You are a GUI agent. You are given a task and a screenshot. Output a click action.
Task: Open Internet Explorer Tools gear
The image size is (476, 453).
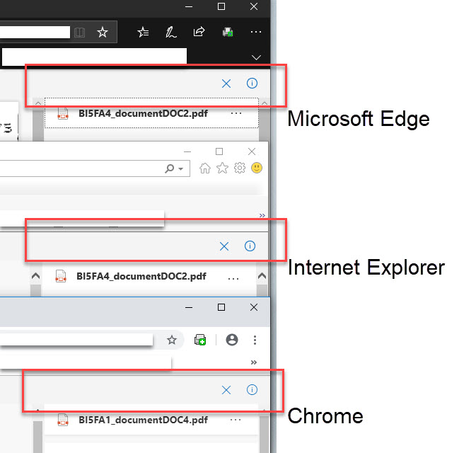coord(240,168)
